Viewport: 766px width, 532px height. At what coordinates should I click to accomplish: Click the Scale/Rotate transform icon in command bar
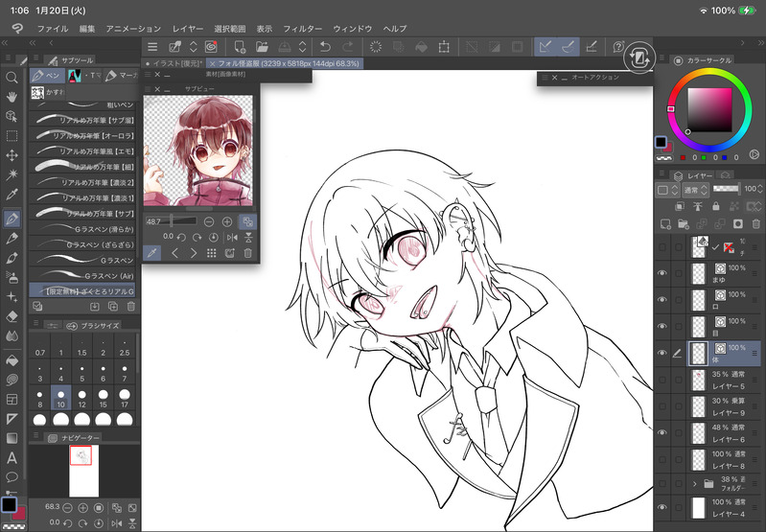tap(444, 47)
